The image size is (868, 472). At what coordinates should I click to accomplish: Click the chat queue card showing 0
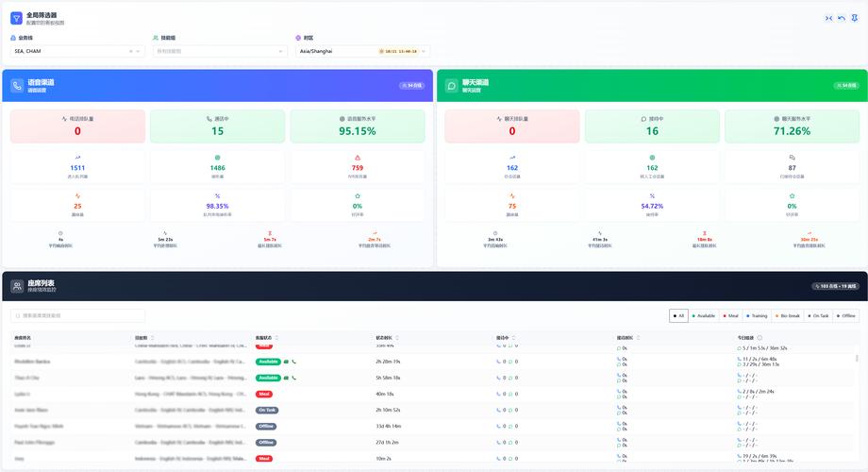click(512, 126)
